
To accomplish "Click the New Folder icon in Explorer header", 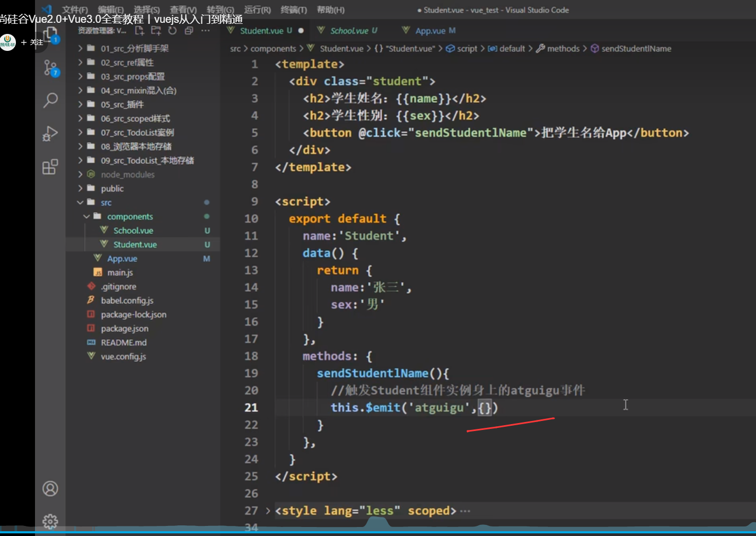I will [x=156, y=31].
